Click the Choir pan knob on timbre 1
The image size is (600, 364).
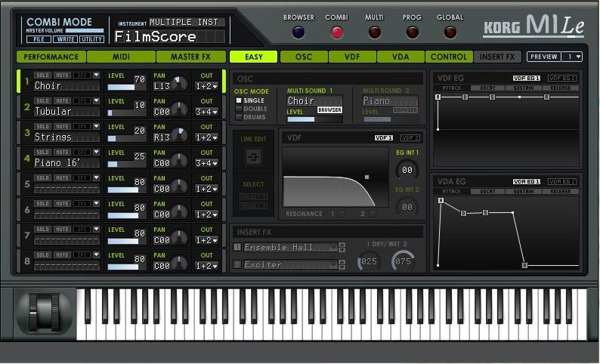pos(179,83)
